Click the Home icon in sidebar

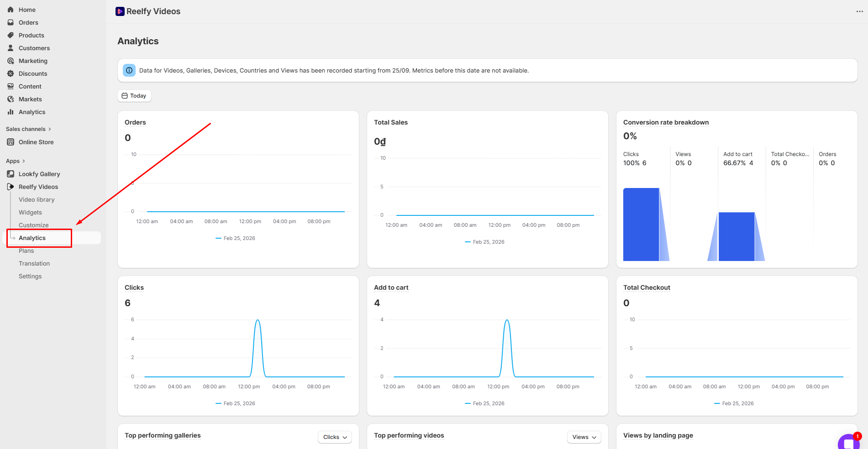(x=11, y=10)
